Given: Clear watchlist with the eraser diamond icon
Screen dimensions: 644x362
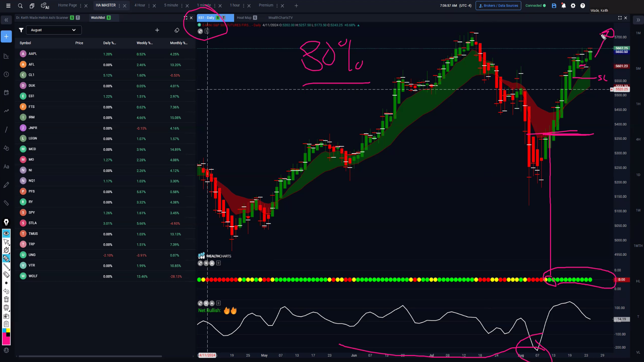Looking at the screenshot, I should (x=177, y=30).
